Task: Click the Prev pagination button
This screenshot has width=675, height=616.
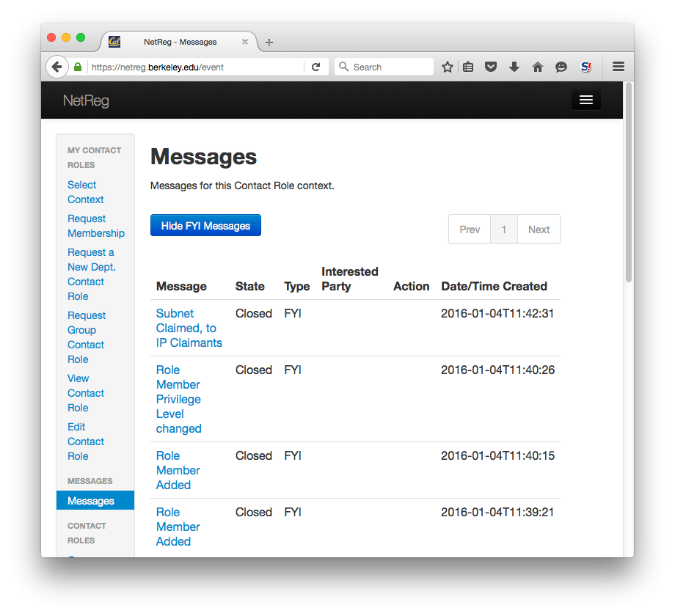Action: point(470,230)
